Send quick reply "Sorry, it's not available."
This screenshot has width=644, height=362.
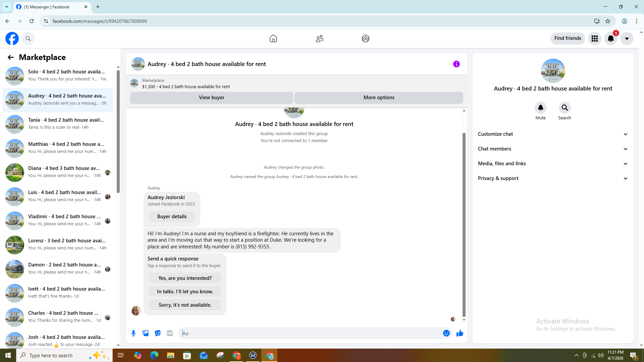[185, 305]
